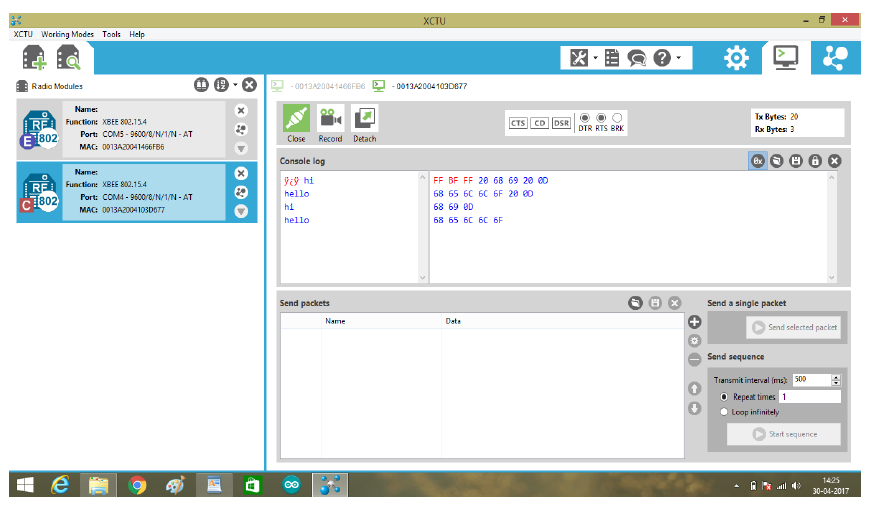877x509 pixels.
Task: Remove selected packet with minus icon
Action: point(695,360)
